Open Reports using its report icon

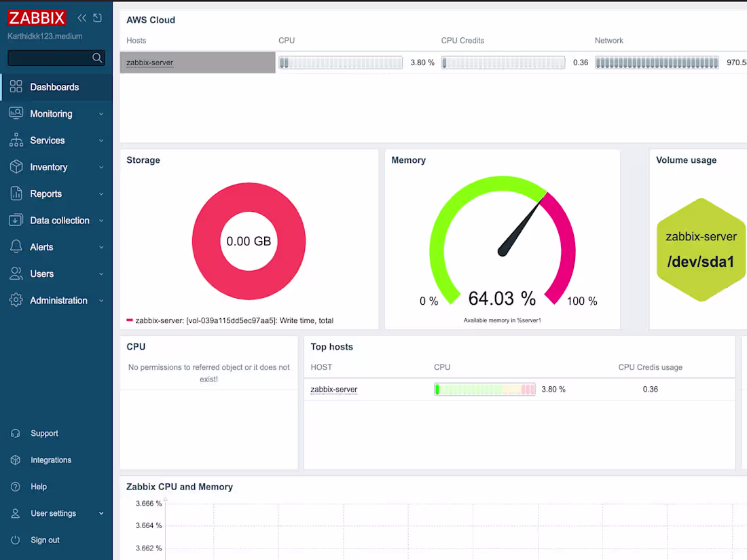[16, 193]
